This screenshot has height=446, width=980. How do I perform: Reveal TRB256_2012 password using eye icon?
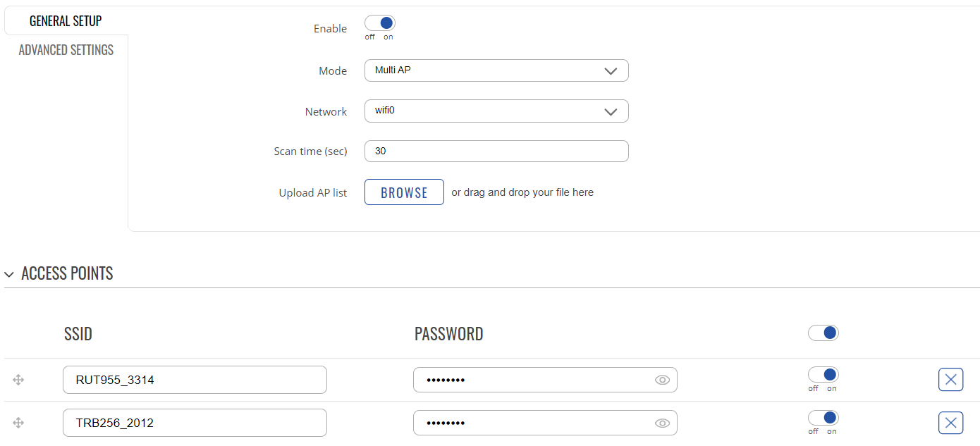click(x=662, y=423)
